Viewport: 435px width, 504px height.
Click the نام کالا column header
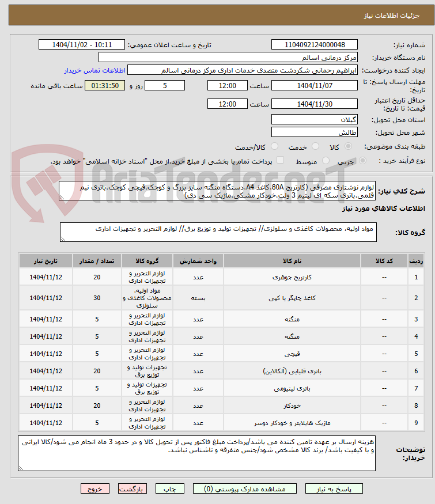(x=292, y=261)
